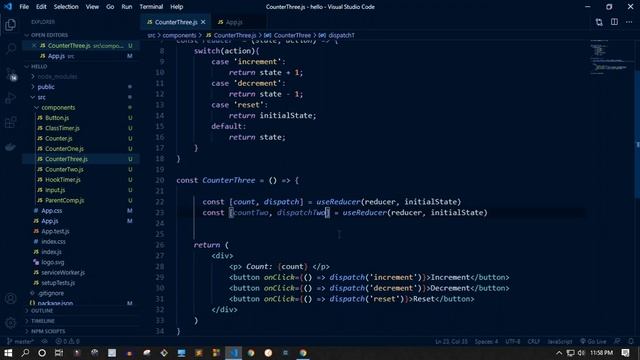Screen dimensions: 640x360
Task: Click Go Live in the status bar
Action: [593, 341]
